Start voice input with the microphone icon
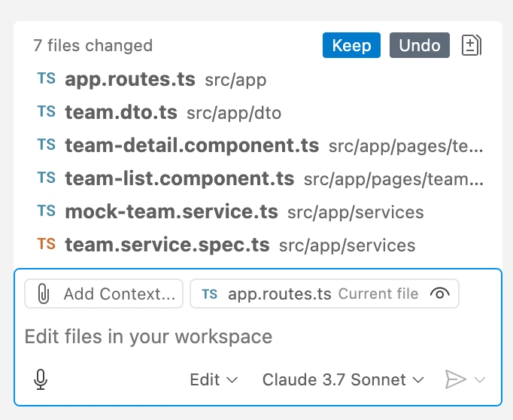 41,380
